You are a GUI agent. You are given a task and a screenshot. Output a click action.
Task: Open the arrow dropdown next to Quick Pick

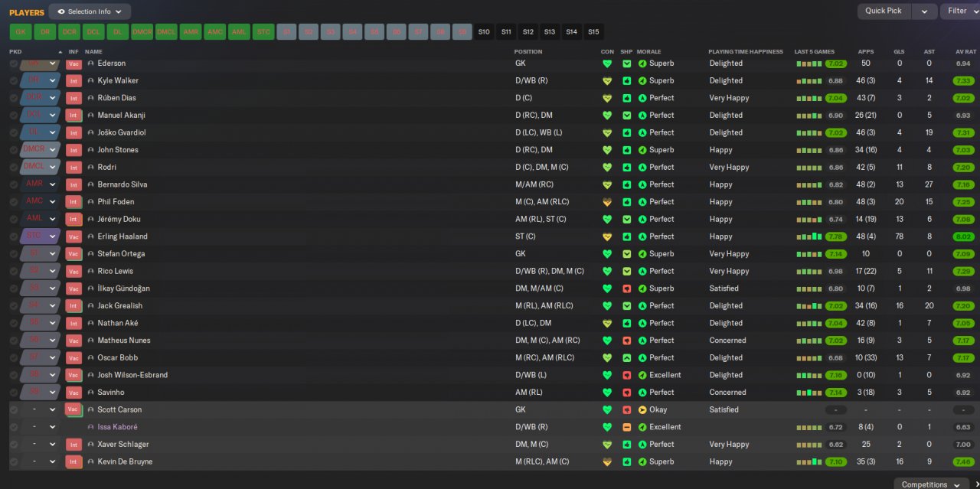[924, 11]
